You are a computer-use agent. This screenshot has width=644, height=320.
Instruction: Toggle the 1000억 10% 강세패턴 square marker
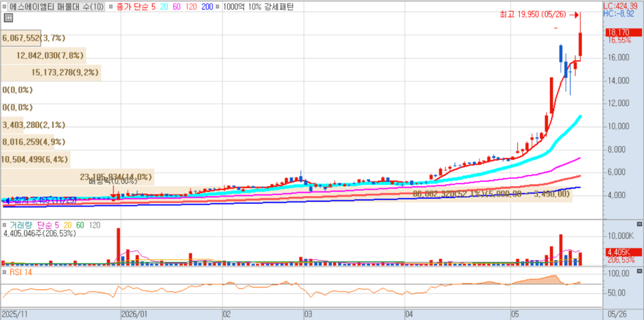[x=217, y=7]
